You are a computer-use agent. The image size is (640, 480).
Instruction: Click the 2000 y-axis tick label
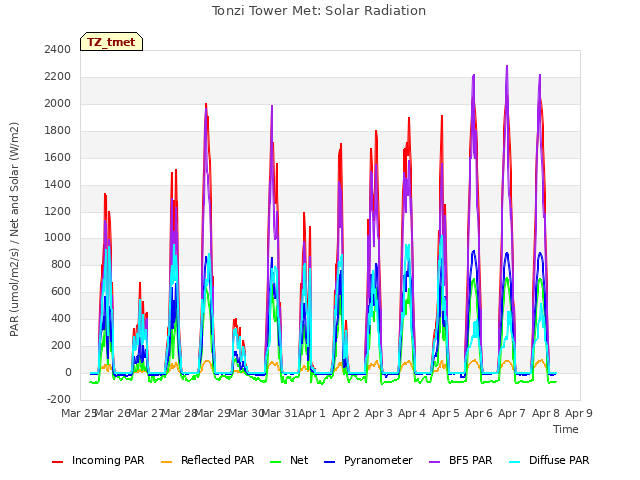[x=58, y=103]
